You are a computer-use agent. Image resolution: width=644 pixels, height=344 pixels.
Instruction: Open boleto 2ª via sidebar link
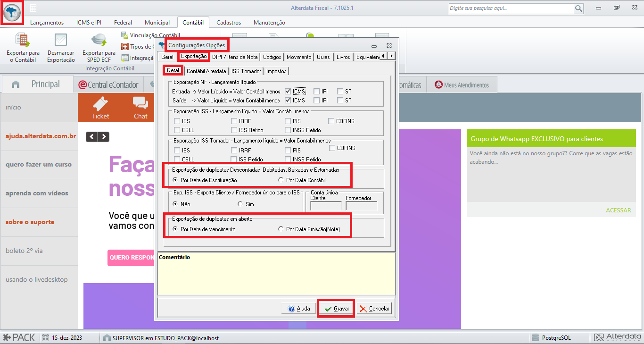tap(24, 251)
